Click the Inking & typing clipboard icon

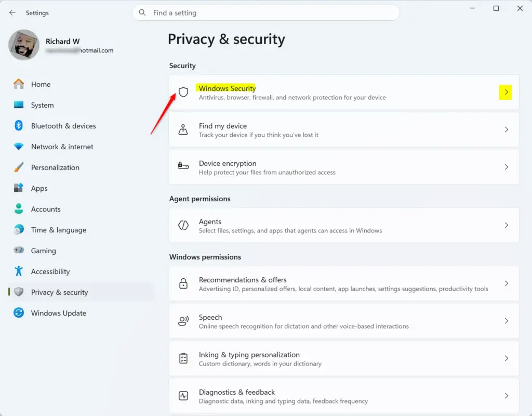click(x=183, y=358)
